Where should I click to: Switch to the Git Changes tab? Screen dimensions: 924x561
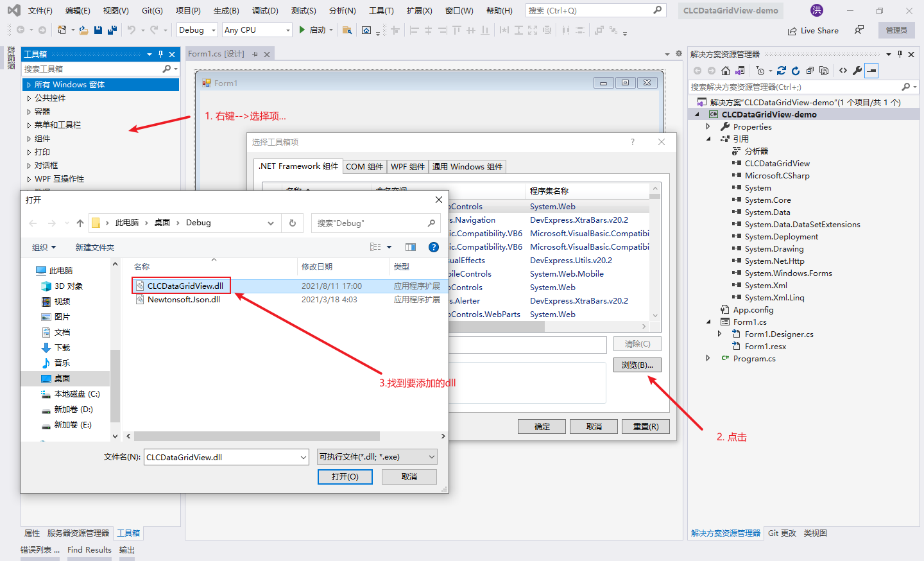(x=782, y=533)
